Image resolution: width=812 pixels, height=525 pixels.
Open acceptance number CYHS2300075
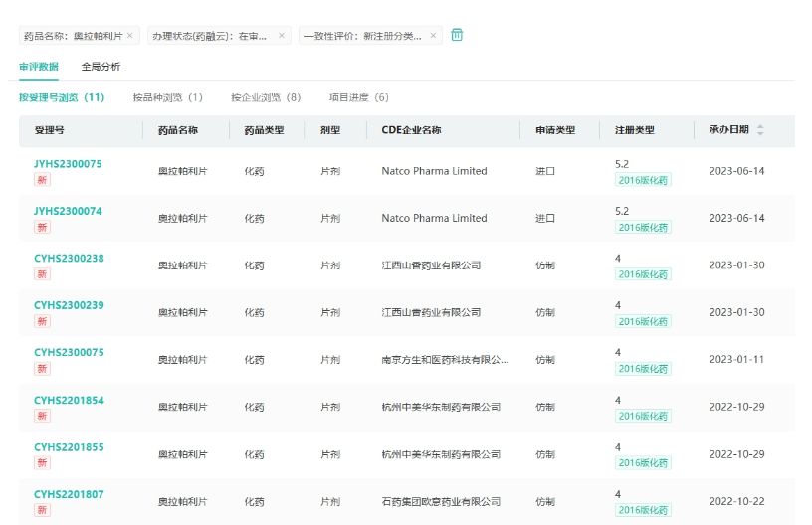pyautogui.click(x=69, y=352)
